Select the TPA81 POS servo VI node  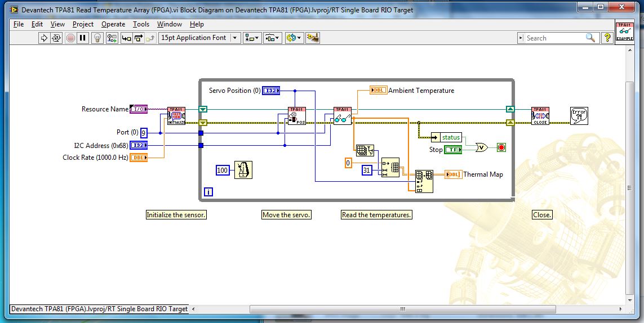[297, 116]
